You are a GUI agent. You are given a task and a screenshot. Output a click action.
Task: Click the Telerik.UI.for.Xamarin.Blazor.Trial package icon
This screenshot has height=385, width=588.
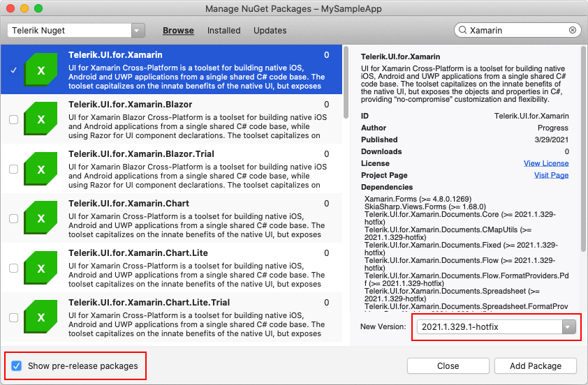tap(41, 169)
